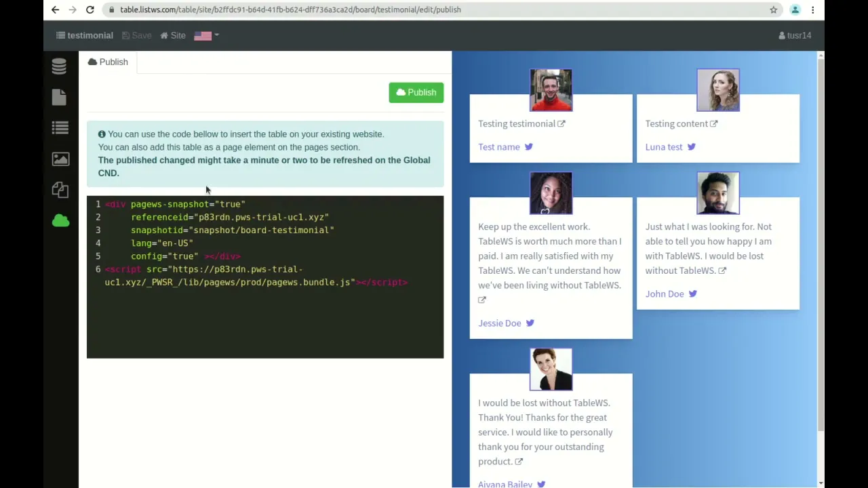This screenshot has width=868, height=488.
Task: Open the US flag language dropdown
Action: click(206, 35)
